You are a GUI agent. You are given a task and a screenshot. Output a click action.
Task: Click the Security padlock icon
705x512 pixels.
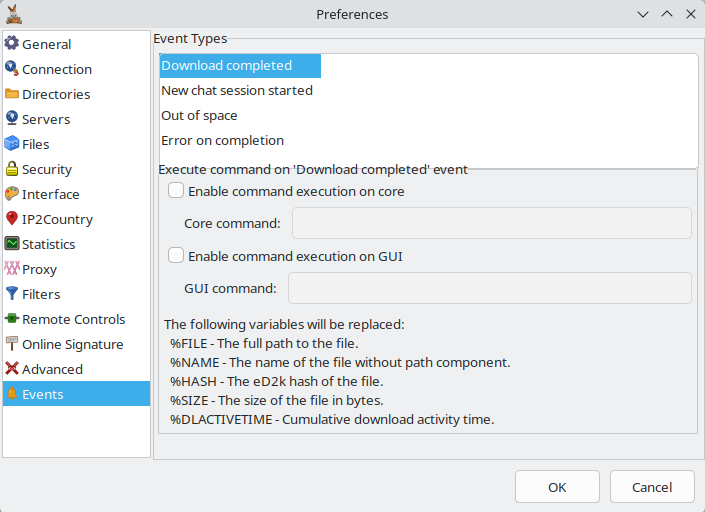12,169
